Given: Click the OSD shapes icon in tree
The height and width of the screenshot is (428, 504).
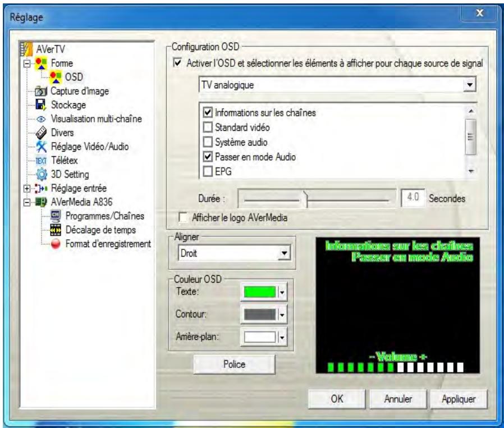Looking at the screenshot, I should click(56, 77).
